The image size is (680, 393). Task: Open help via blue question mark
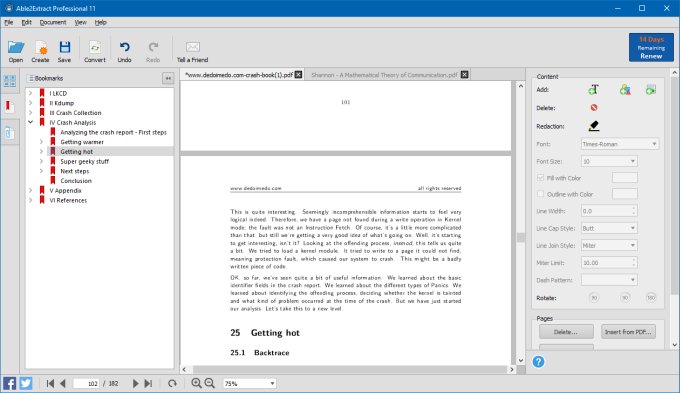[538, 362]
